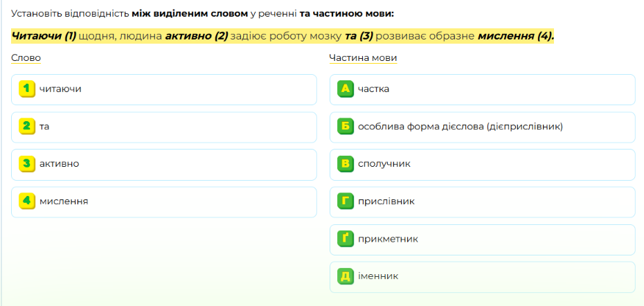Click the green letter Г badge
644x306 pixels.
pyautogui.click(x=346, y=201)
